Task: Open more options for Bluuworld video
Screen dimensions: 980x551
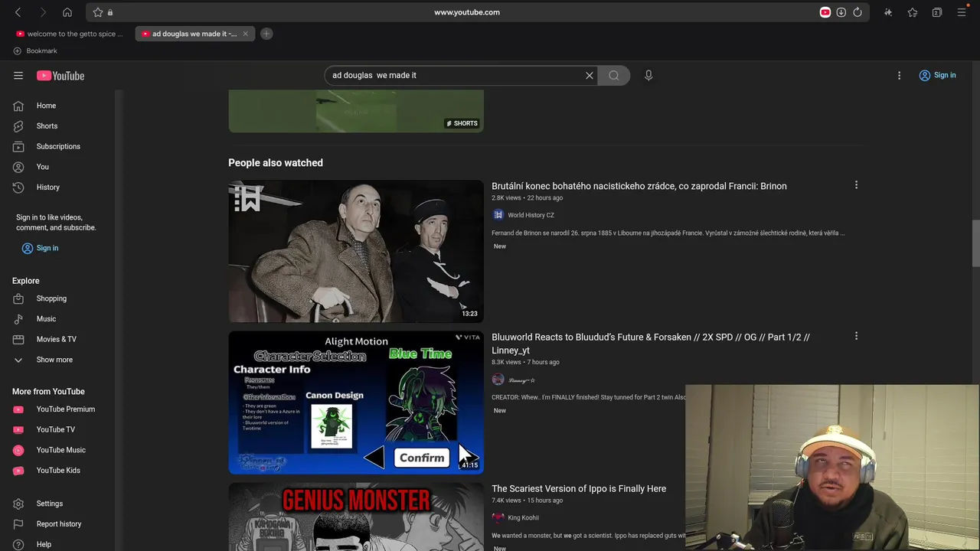Action: (x=856, y=336)
